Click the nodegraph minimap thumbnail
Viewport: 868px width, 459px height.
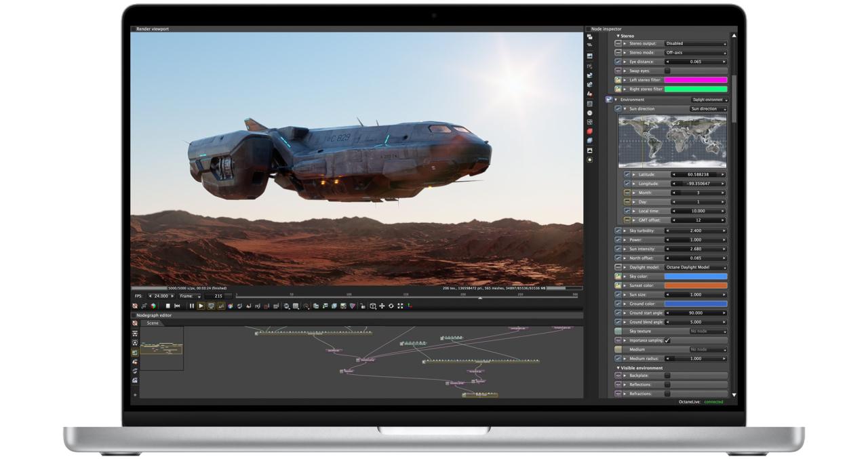point(161,350)
